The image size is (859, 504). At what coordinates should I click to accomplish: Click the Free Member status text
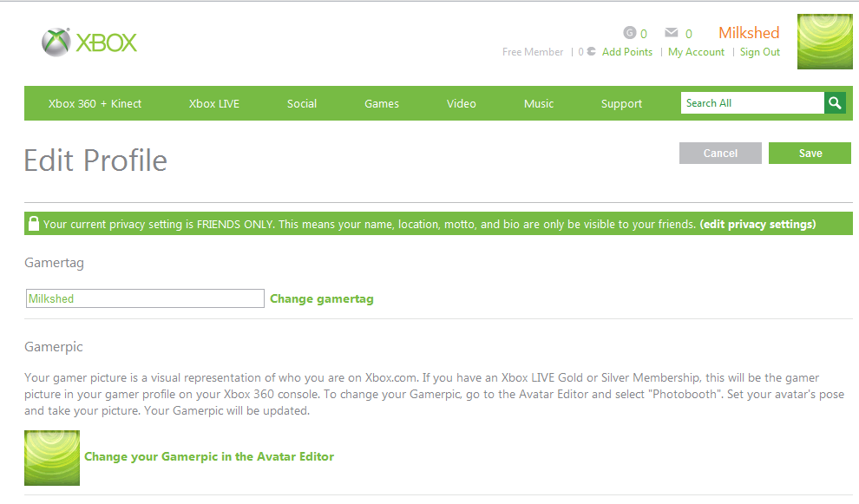pyautogui.click(x=533, y=52)
